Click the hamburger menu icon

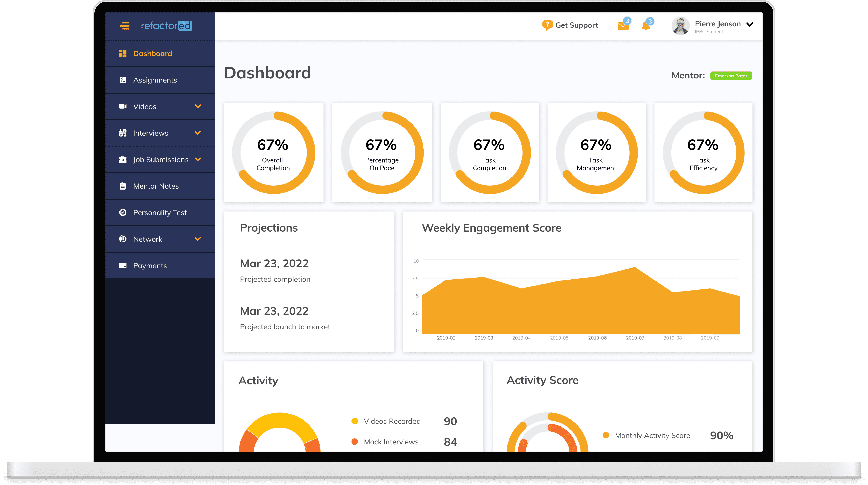pyautogui.click(x=124, y=26)
